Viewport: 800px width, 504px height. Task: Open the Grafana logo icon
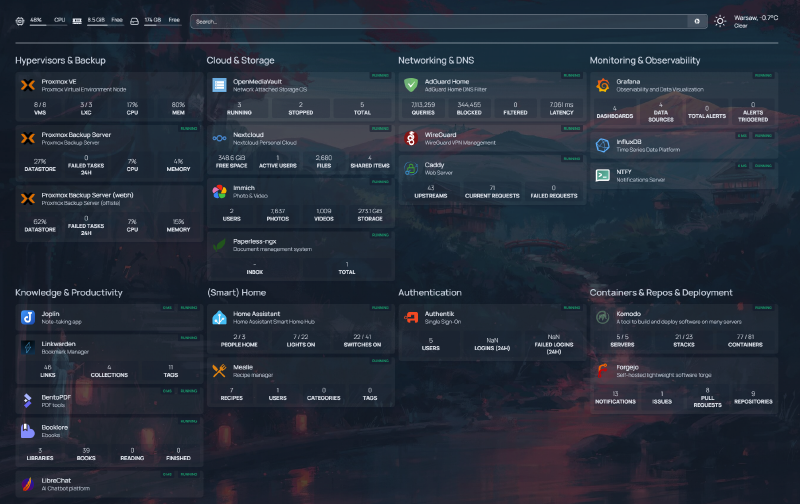tap(603, 85)
